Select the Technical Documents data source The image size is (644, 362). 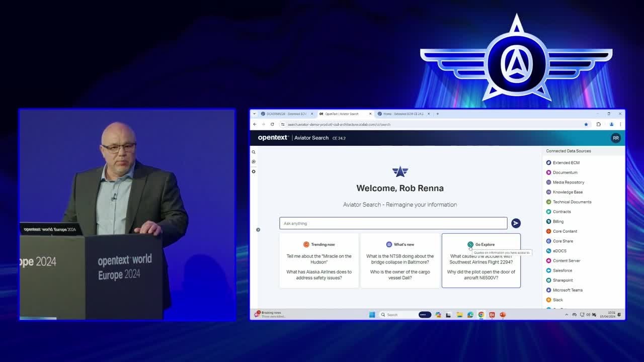pos(569,202)
